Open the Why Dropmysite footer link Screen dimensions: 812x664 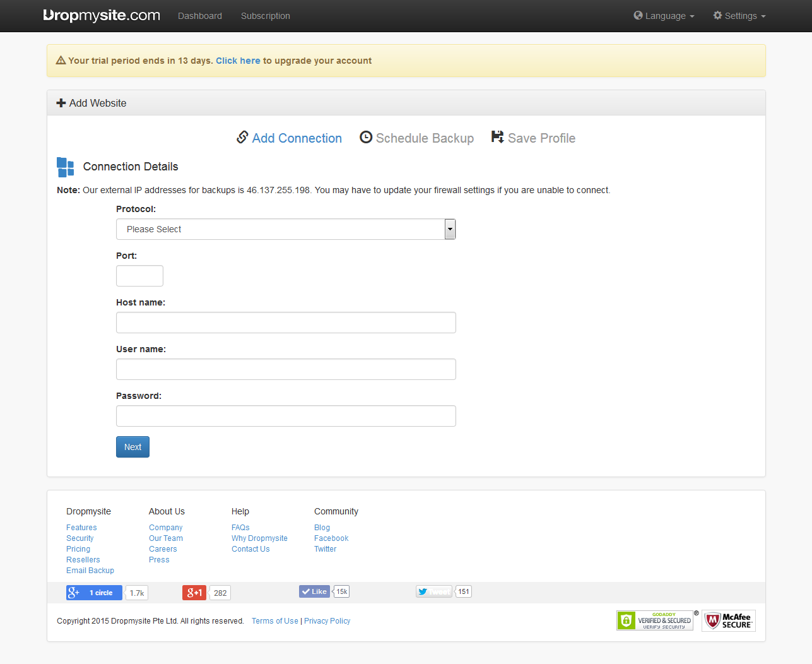pyautogui.click(x=259, y=538)
